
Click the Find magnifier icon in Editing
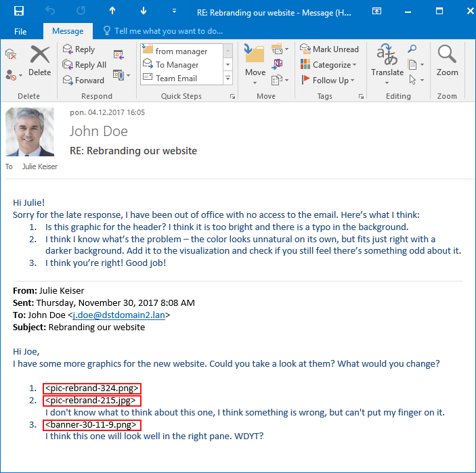[x=412, y=49]
